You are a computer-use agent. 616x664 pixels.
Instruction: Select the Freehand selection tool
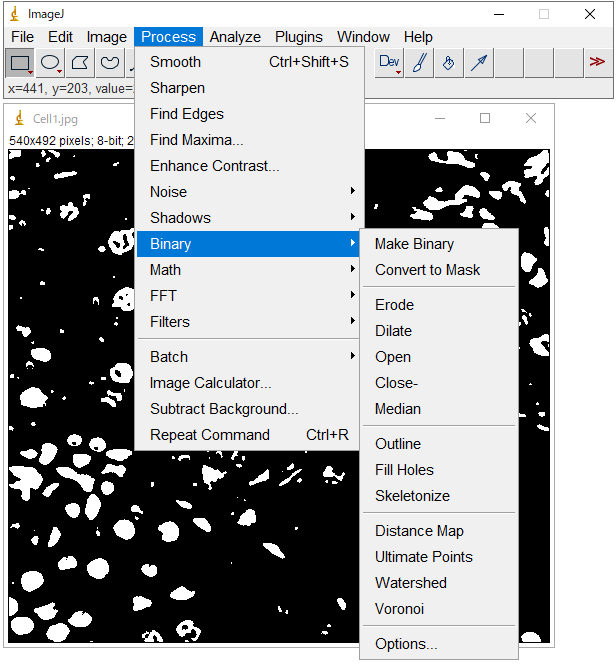[x=110, y=63]
